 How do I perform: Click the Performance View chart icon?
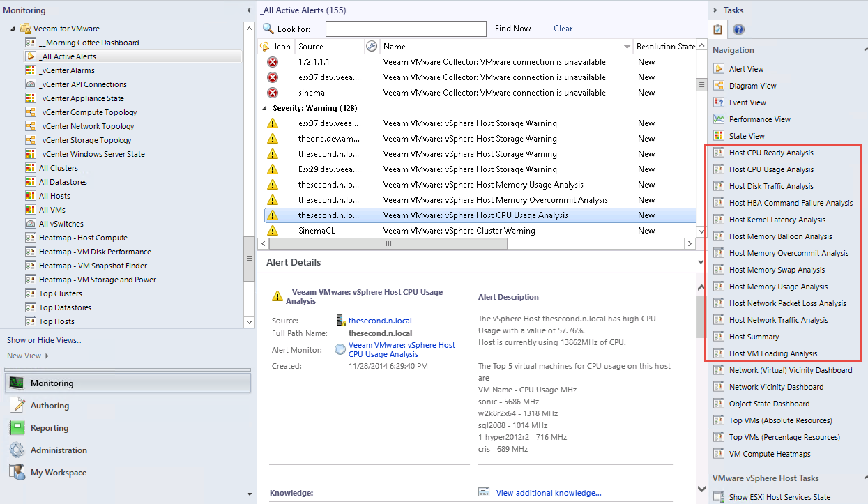(719, 119)
